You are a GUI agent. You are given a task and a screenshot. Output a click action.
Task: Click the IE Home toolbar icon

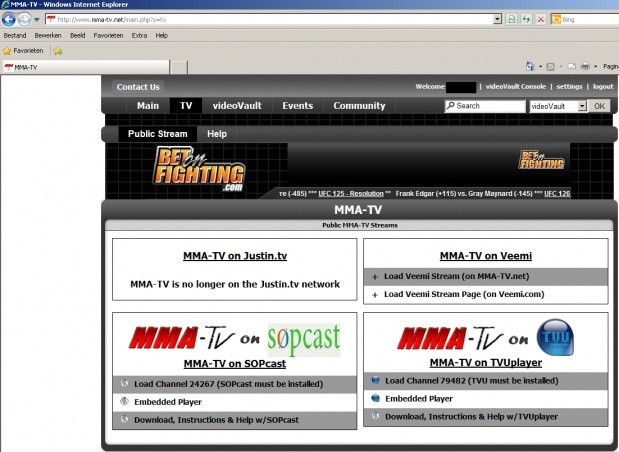[x=527, y=66]
